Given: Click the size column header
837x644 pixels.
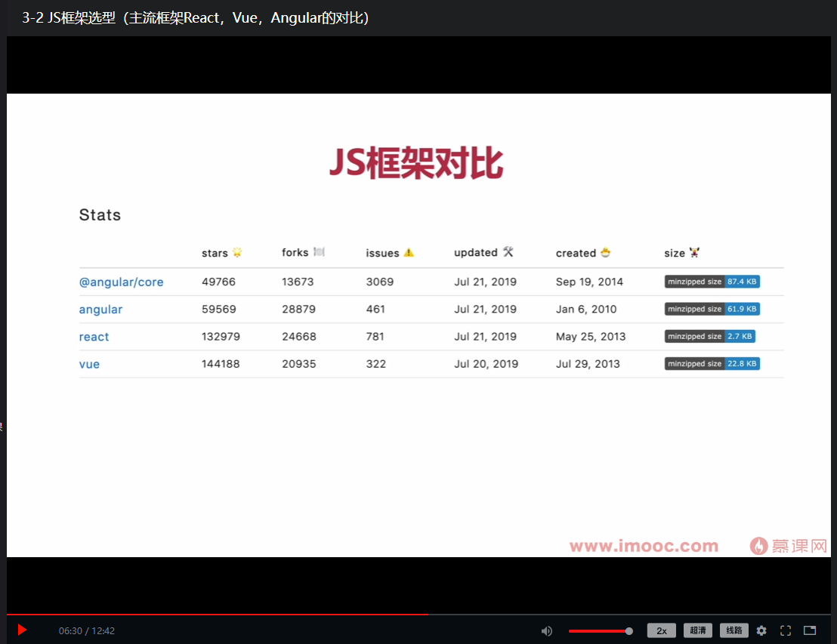Looking at the screenshot, I should (681, 252).
